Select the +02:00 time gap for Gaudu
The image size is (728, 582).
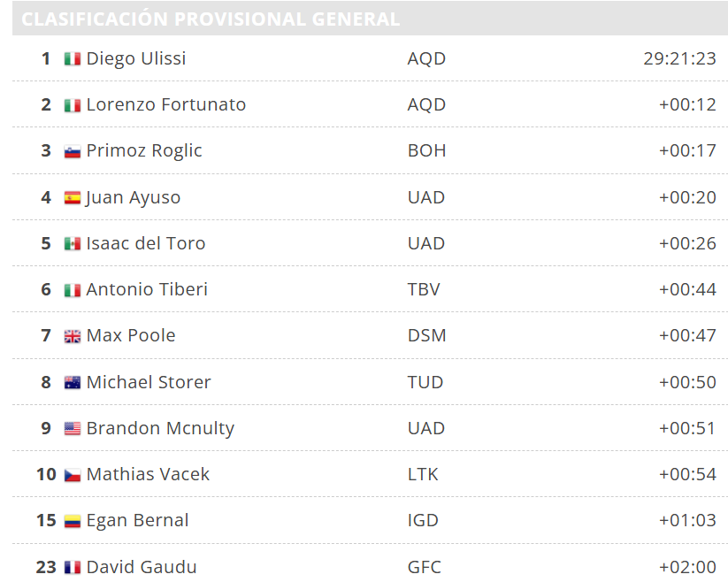pos(687,566)
